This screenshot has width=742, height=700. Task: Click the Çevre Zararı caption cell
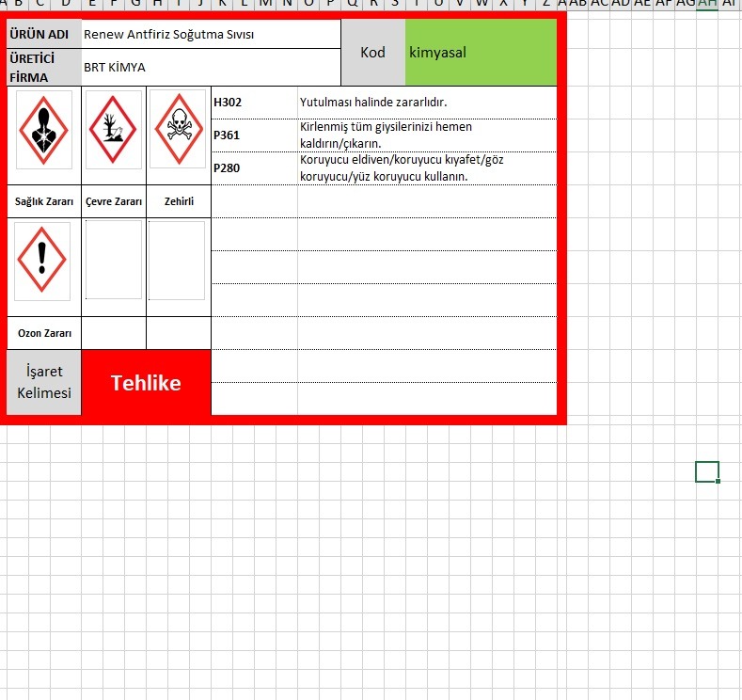[x=114, y=201]
